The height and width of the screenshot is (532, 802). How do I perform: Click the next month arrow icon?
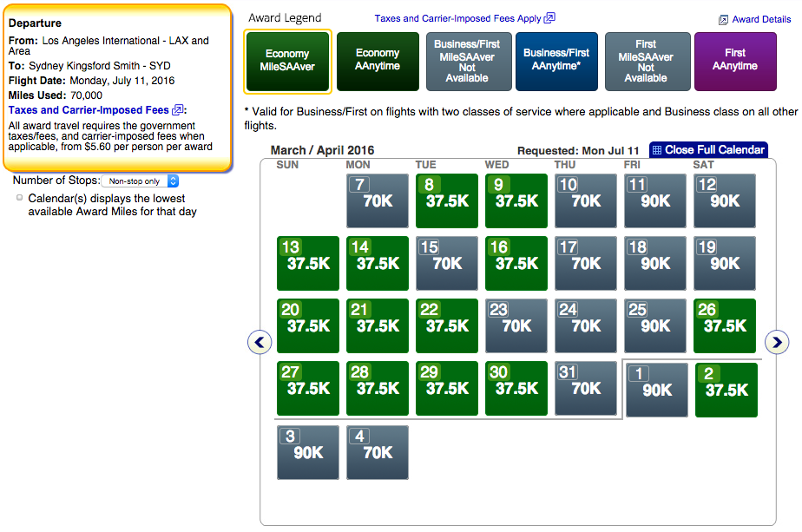point(777,342)
